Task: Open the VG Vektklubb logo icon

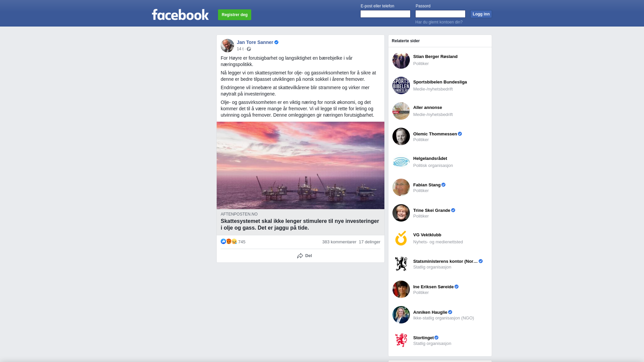Action: pyautogui.click(x=401, y=238)
